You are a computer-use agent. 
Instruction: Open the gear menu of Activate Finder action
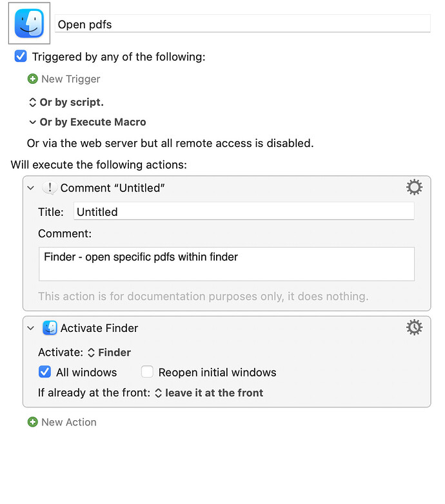pos(414,327)
